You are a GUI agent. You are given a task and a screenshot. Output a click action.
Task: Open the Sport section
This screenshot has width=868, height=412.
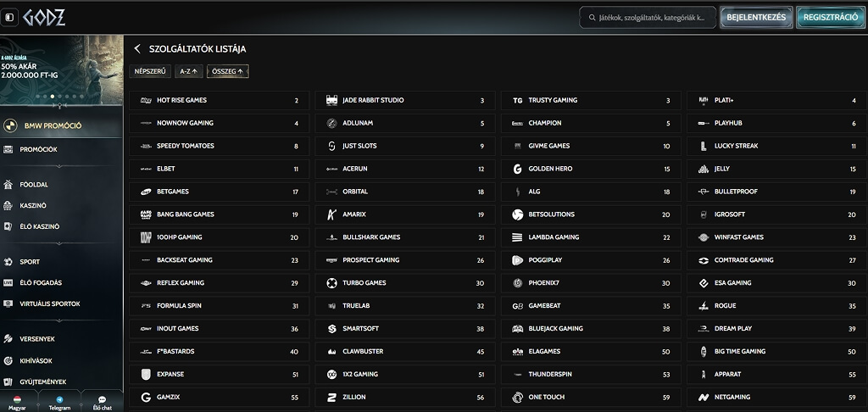pyautogui.click(x=30, y=262)
